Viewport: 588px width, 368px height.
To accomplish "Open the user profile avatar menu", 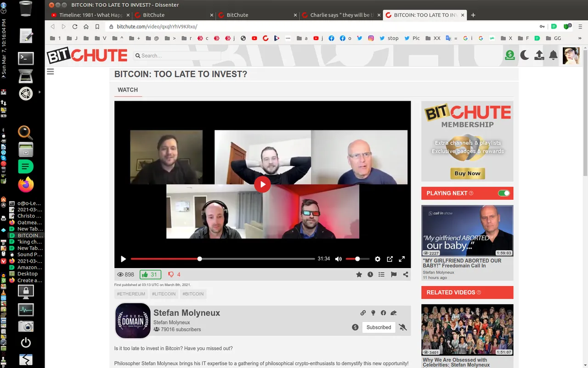I will pyautogui.click(x=571, y=56).
